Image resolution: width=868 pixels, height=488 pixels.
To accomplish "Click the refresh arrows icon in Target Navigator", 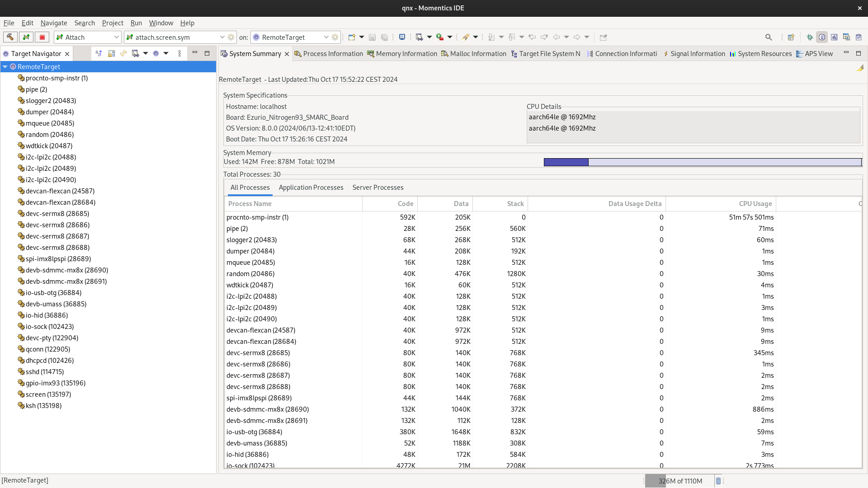I will click(123, 53).
